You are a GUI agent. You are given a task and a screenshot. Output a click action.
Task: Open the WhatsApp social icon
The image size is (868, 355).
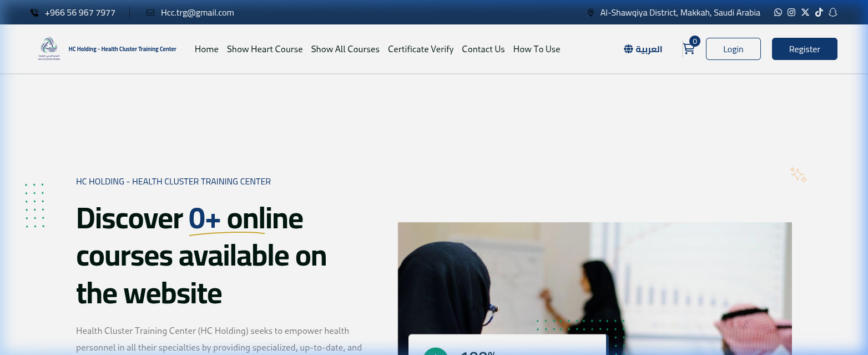778,12
